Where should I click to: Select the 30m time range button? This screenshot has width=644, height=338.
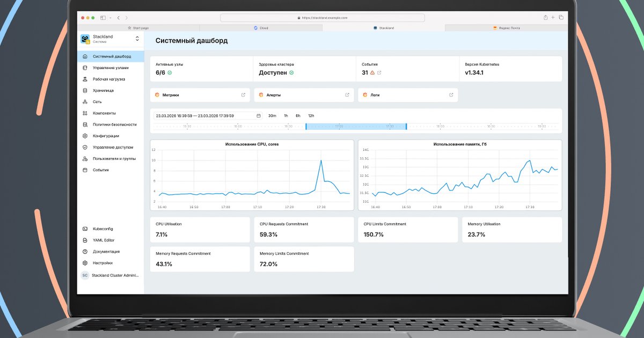point(272,115)
